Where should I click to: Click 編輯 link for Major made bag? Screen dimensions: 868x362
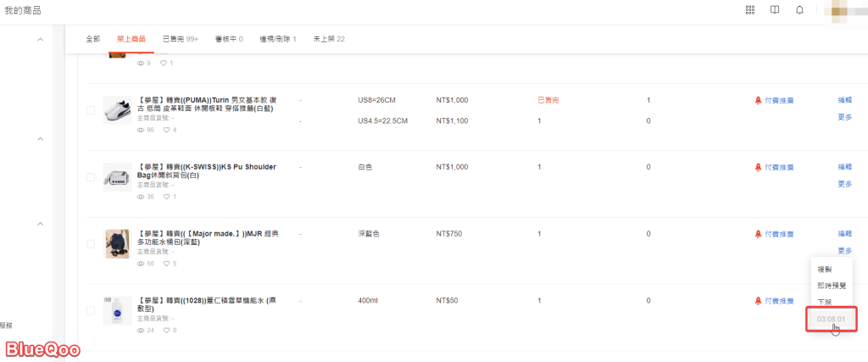844,233
